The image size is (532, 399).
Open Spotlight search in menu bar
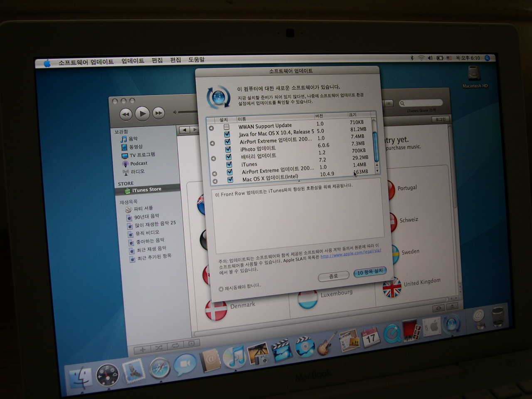tap(488, 58)
